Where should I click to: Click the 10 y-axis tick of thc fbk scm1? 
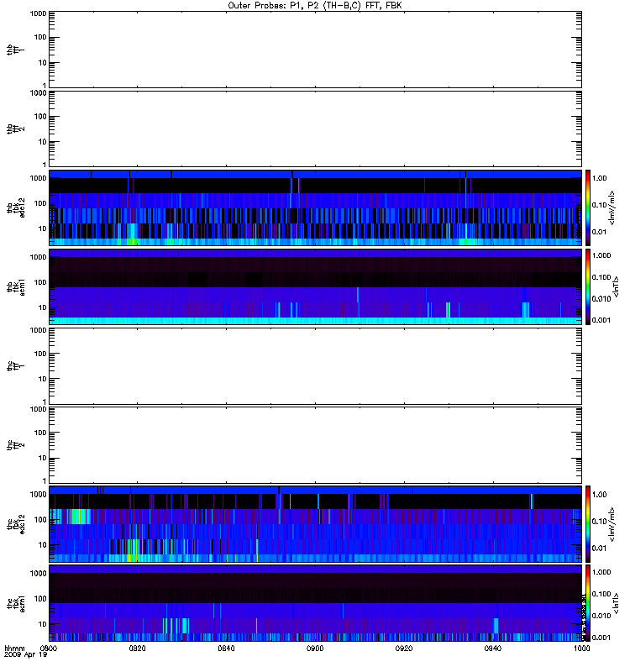pyautogui.click(x=42, y=624)
